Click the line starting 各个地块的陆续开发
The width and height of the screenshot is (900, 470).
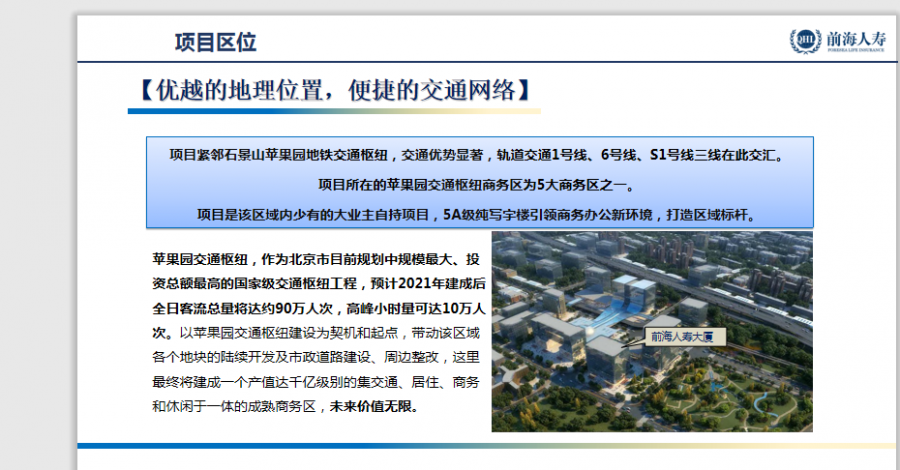316,357
